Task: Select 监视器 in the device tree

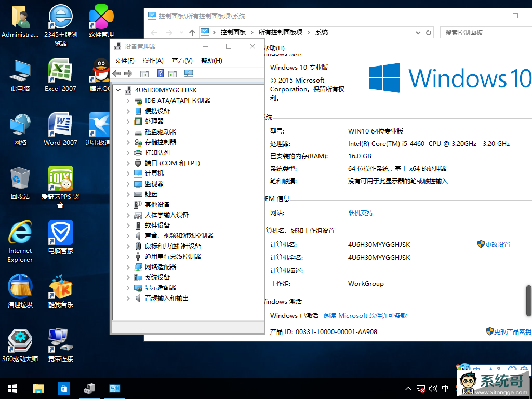Action: [x=154, y=184]
